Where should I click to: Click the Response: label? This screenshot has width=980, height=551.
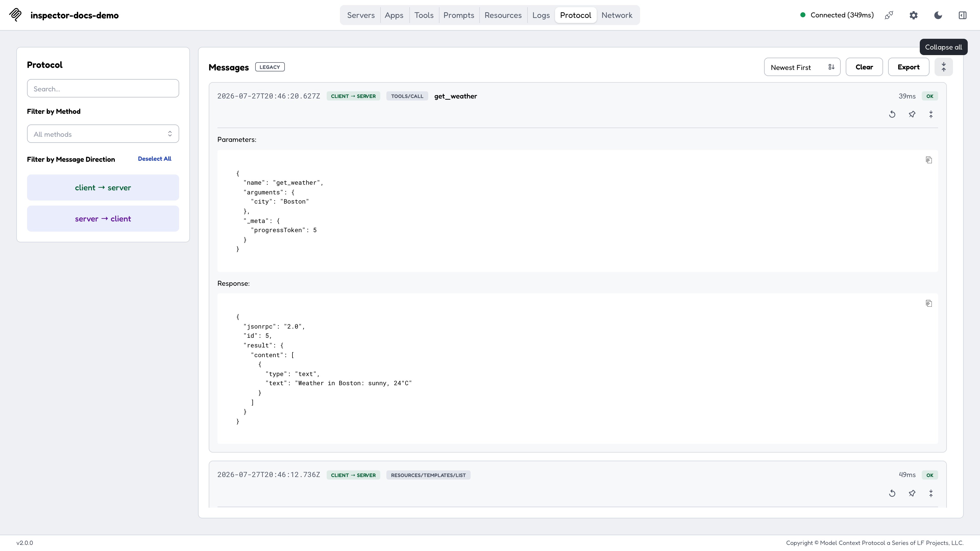pyautogui.click(x=233, y=283)
